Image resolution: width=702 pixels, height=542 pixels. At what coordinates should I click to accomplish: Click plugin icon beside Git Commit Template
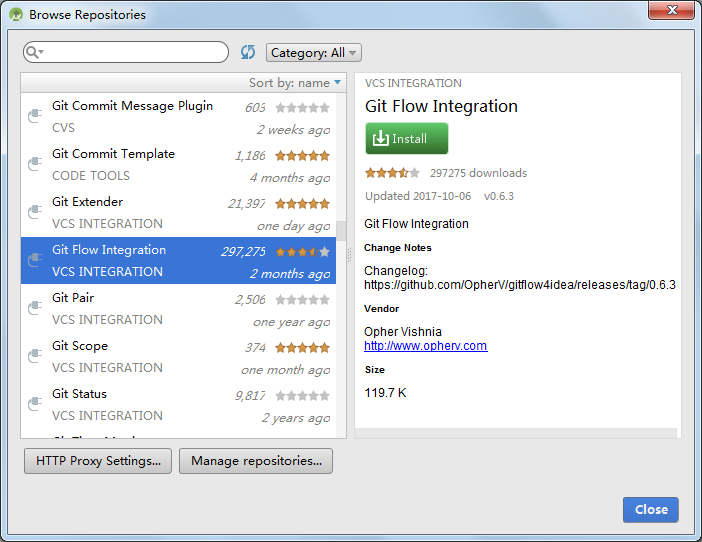point(35,164)
